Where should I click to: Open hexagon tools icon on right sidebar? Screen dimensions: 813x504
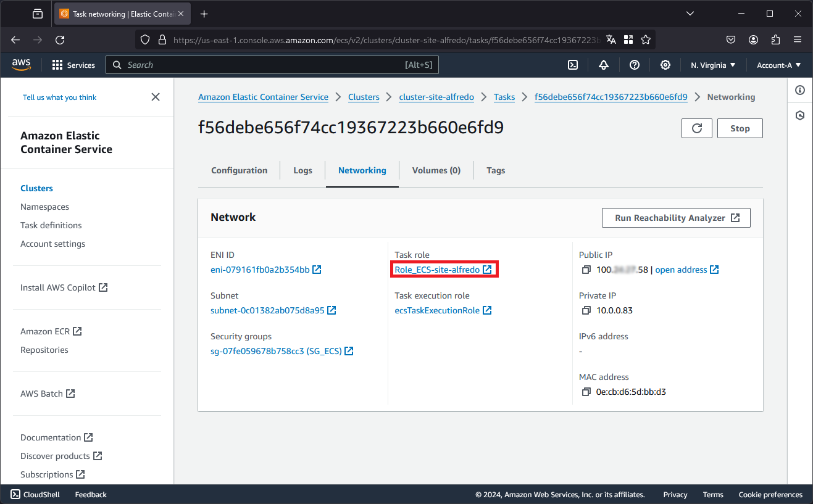(800, 115)
